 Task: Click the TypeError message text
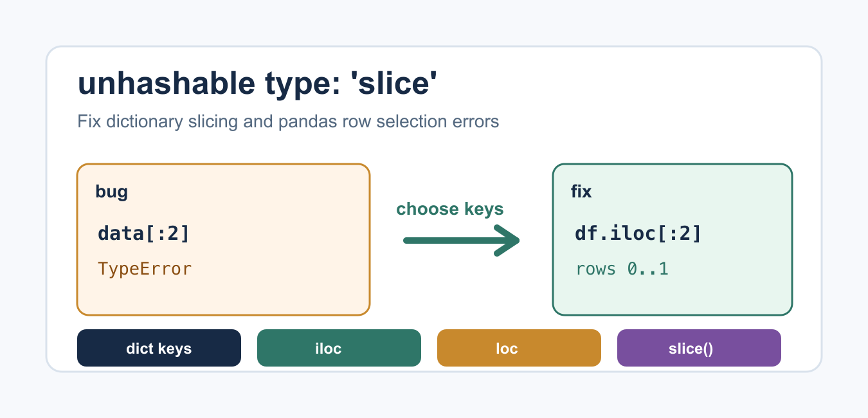tap(145, 268)
